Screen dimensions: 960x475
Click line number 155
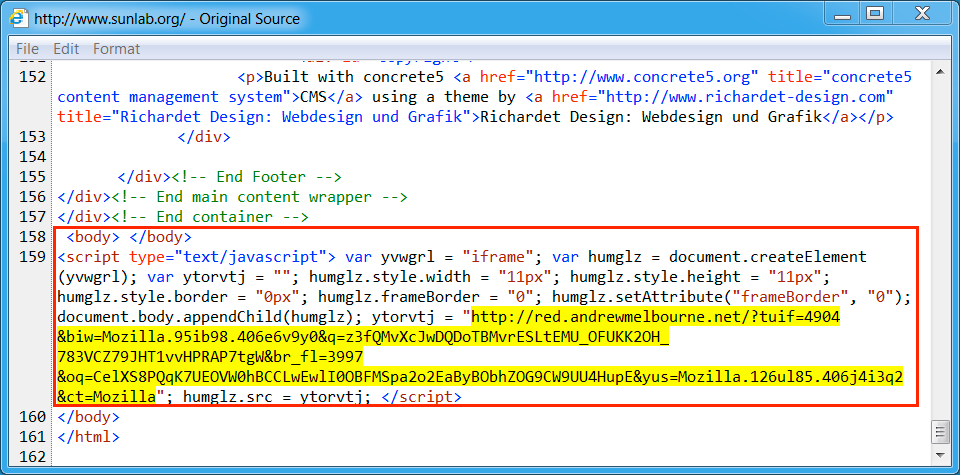(33, 177)
